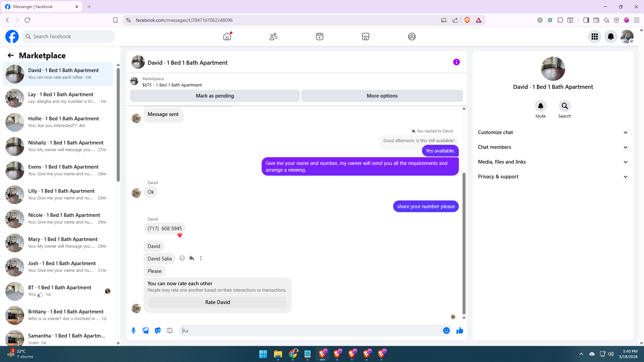Open conversation information purple icon
Screen dimensions: 644x362
(x=456, y=62)
